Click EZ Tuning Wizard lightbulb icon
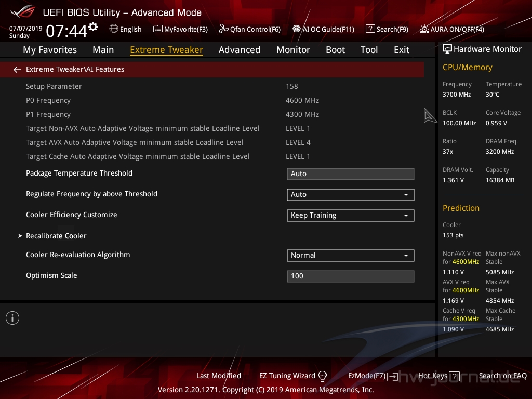This screenshot has height=399, width=532. coord(322,376)
